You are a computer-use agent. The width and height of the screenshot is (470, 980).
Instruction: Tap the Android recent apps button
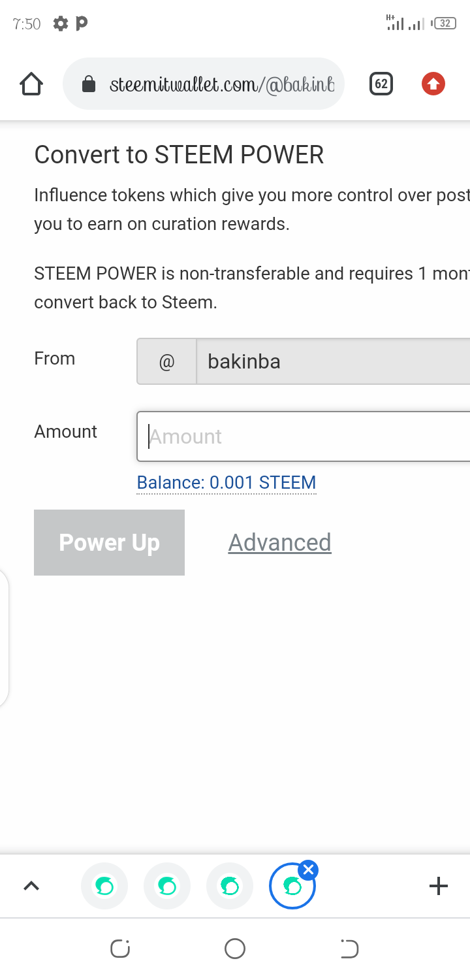pyautogui.click(x=120, y=948)
